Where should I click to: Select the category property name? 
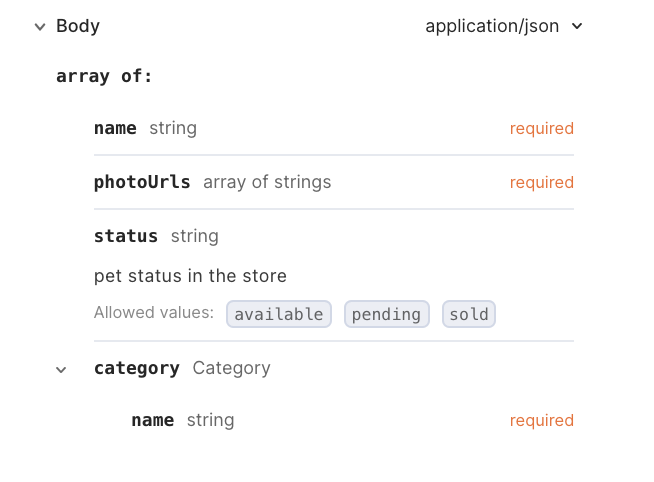point(137,368)
